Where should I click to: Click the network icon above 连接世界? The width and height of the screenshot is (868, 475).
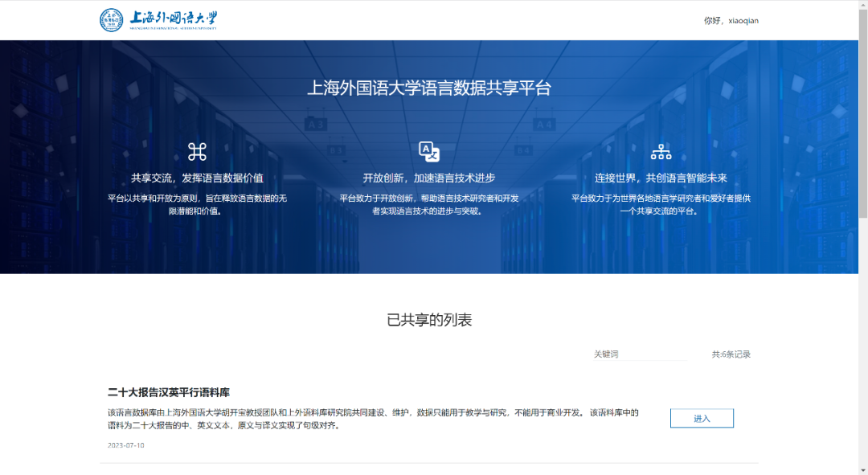[x=661, y=151]
